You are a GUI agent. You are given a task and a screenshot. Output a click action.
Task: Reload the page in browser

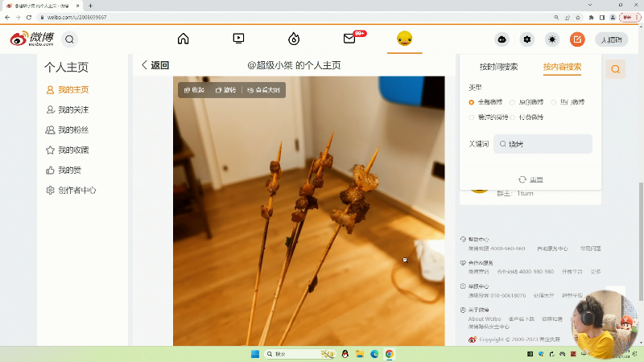click(x=29, y=17)
